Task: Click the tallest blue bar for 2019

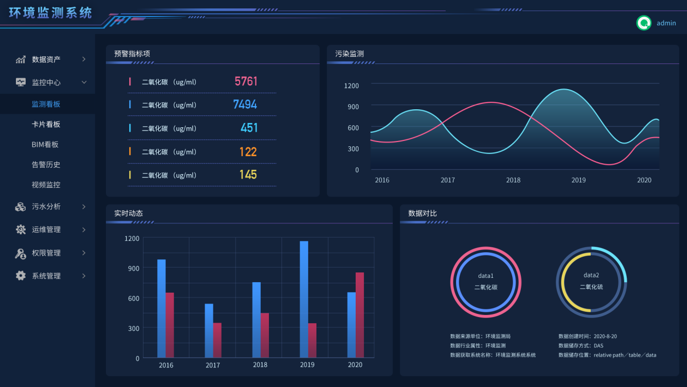Action: point(304,299)
